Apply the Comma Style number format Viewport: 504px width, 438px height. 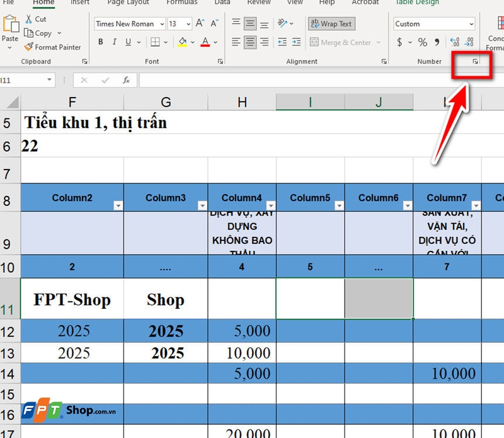point(437,42)
